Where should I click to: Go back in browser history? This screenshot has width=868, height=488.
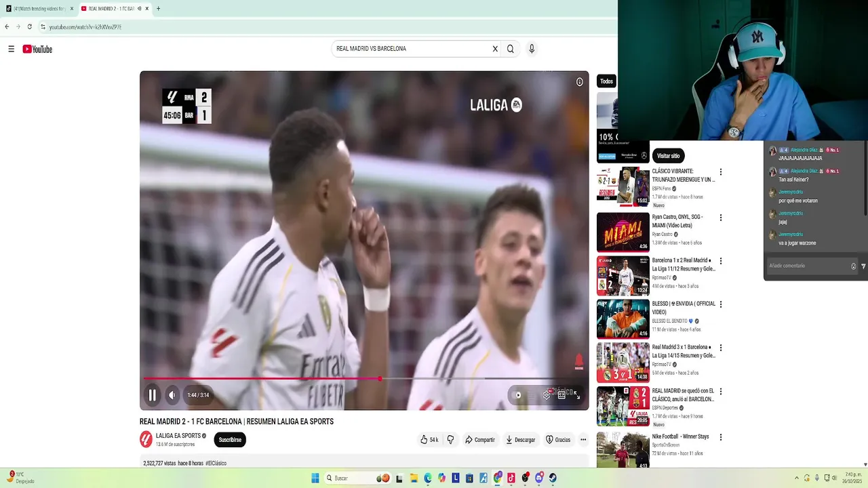tap(7, 27)
